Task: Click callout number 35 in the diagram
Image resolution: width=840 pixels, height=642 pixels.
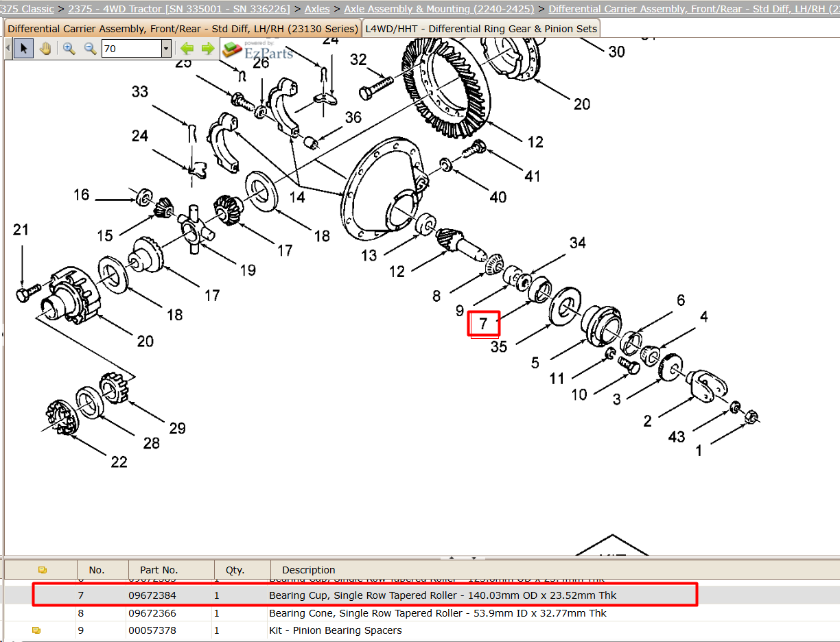Action: (499, 347)
